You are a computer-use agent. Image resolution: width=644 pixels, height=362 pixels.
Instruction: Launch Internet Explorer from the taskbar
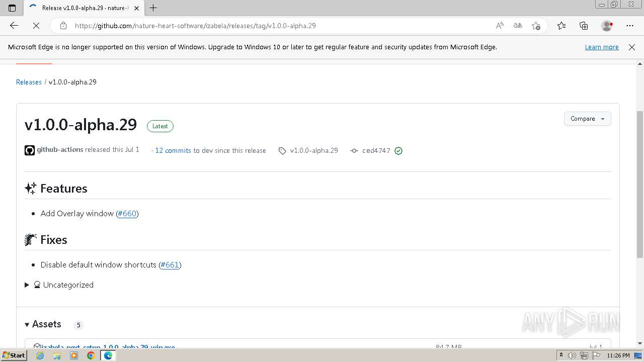(40, 355)
